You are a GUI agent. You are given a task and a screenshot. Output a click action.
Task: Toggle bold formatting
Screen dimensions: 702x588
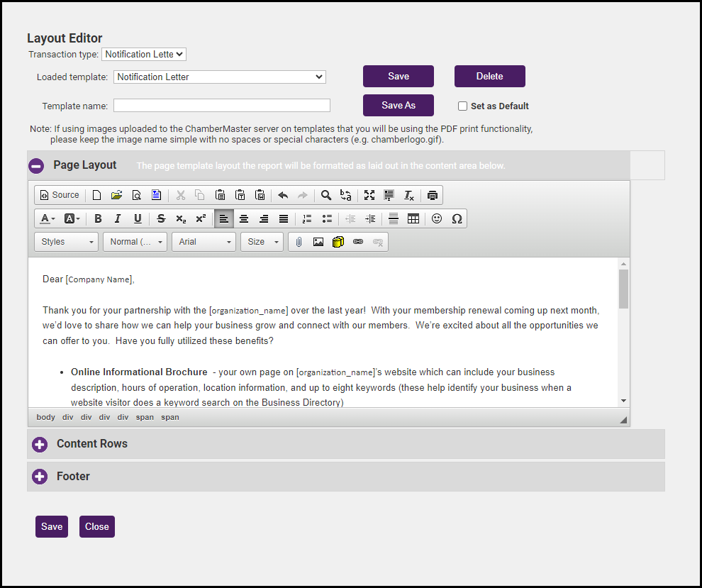click(x=98, y=218)
